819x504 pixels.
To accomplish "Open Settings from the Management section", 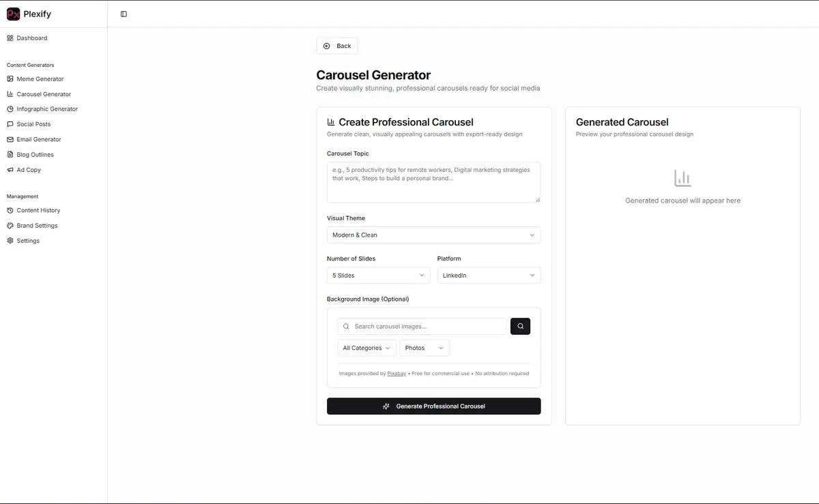I will point(27,240).
